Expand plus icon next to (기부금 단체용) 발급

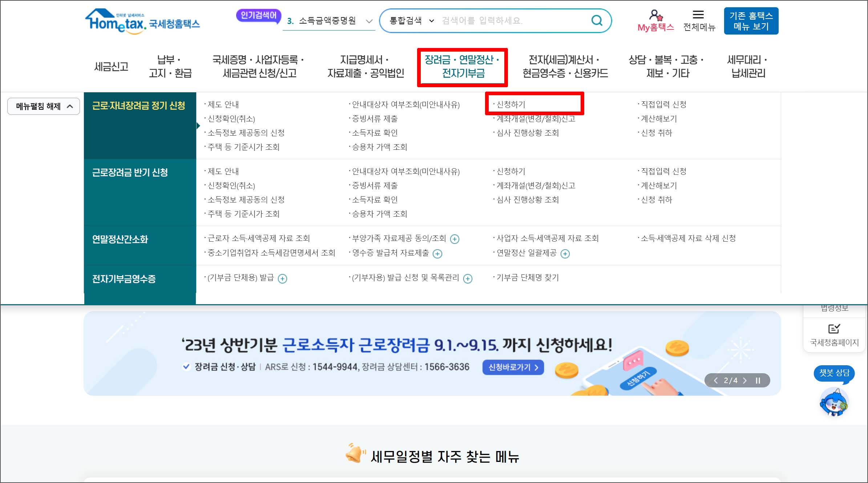[282, 279]
